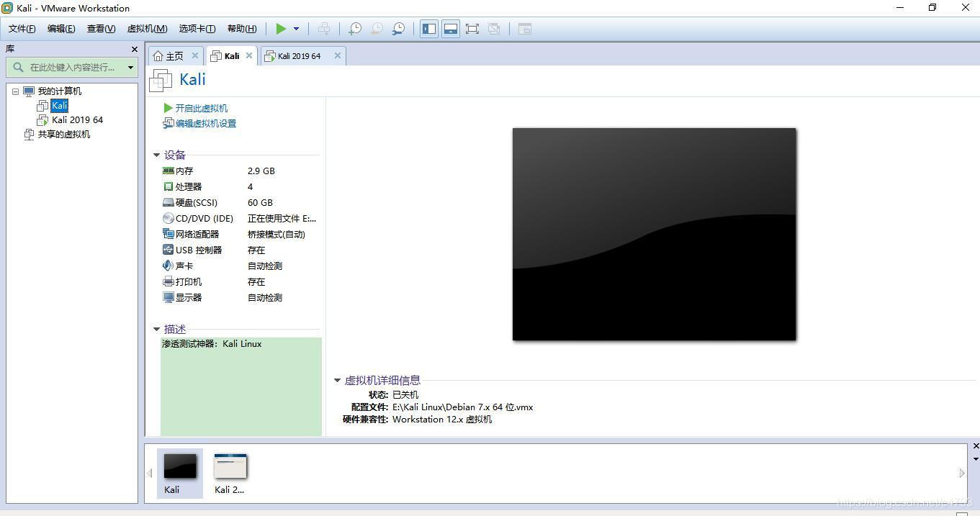Click the 打印机 printer device icon
The width and height of the screenshot is (980, 516).
tap(168, 282)
